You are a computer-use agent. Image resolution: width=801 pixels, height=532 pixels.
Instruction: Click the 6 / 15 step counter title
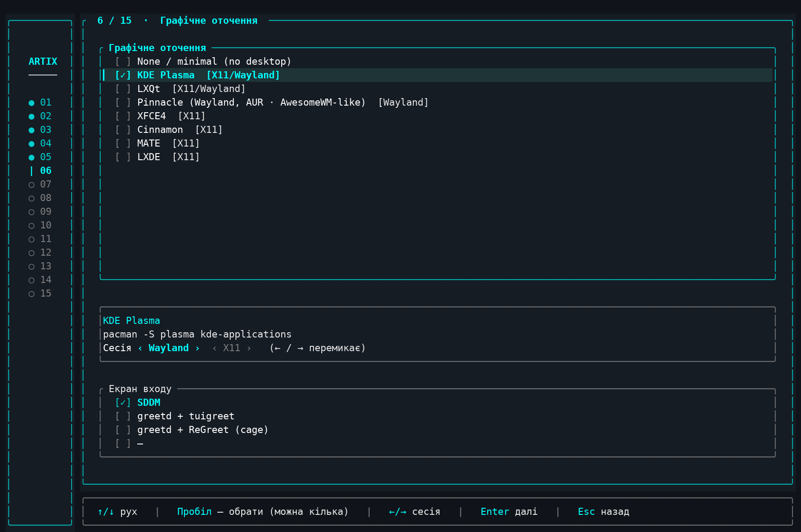tap(114, 21)
